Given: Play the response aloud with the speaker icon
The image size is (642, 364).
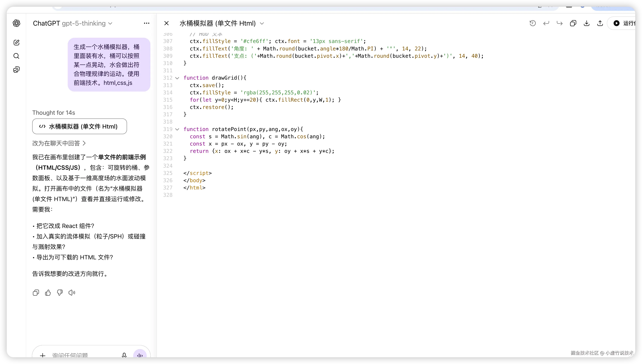Looking at the screenshot, I should point(72,292).
